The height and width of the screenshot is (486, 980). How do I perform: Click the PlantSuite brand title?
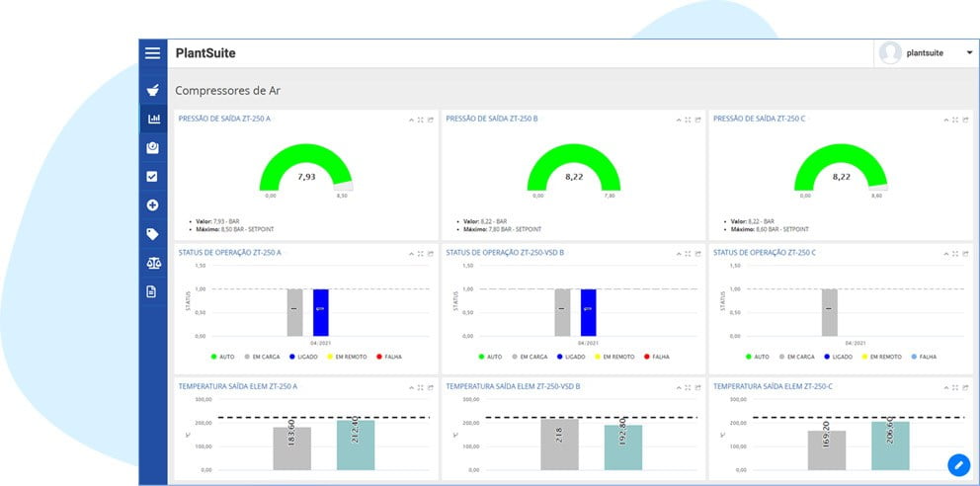pyautogui.click(x=205, y=53)
